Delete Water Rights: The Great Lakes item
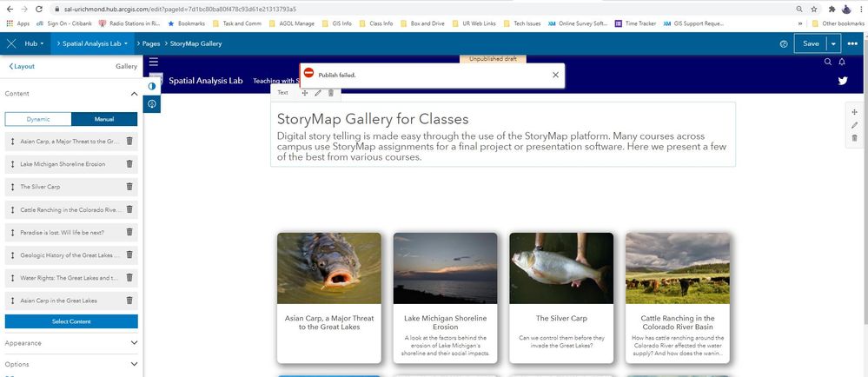Screen dimensions: 868x377 [129, 277]
